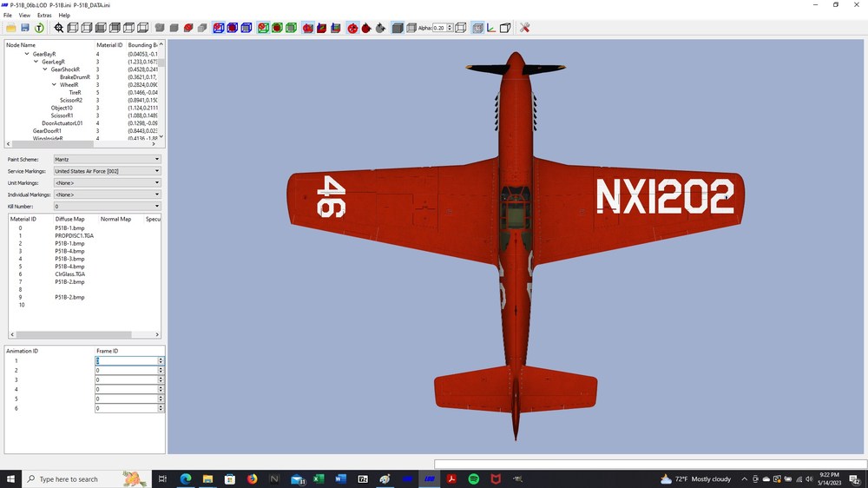Viewport: 868px width, 488px height.
Task: Click the blue wireframe cube with dark red fill icon
Action: coord(233,28)
